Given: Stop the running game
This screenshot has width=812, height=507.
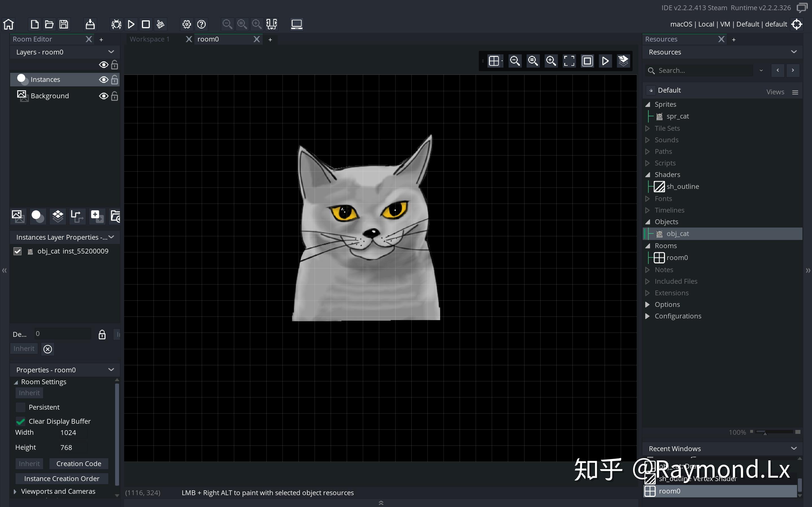Looking at the screenshot, I should (146, 24).
